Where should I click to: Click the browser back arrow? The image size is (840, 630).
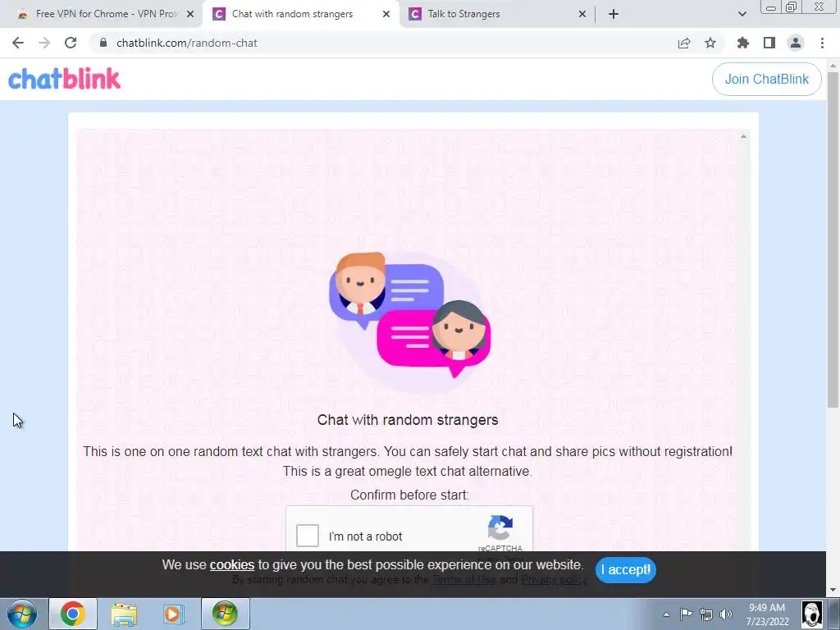tap(18, 43)
